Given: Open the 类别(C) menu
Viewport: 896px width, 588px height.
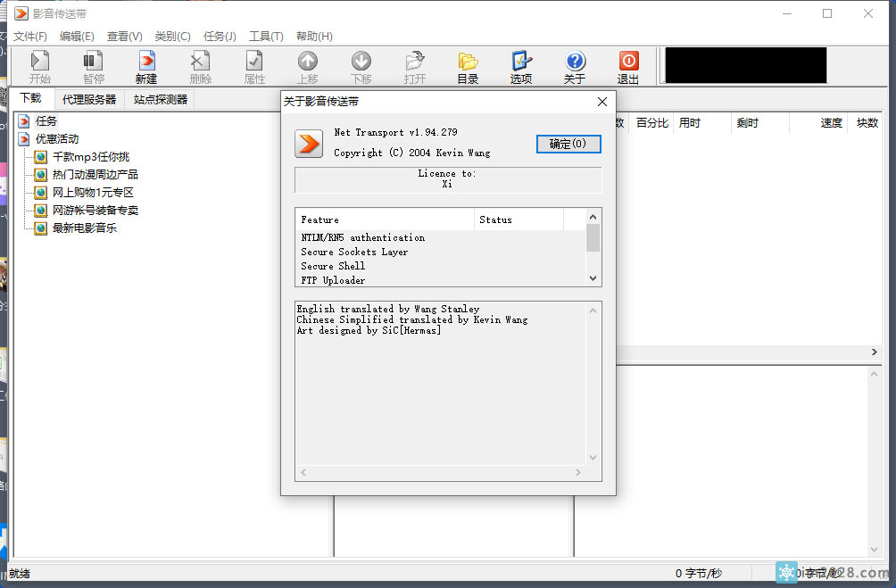Looking at the screenshot, I should point(172,36).
